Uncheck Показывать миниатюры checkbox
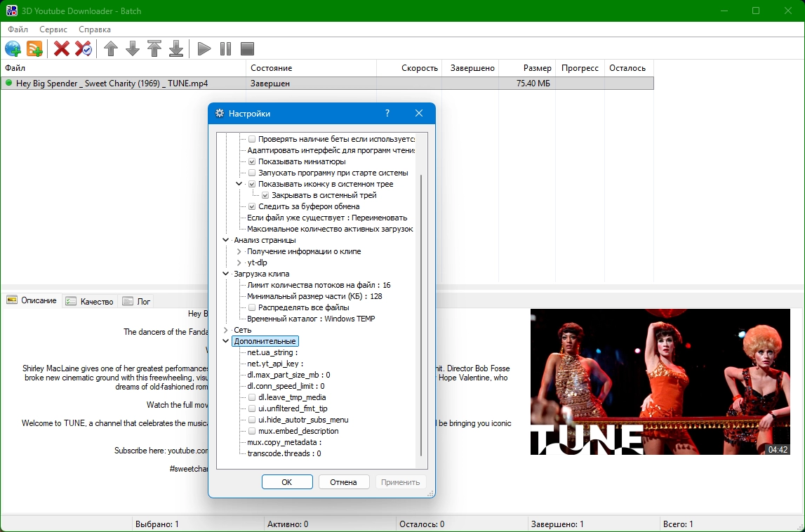This screenshot has height=532, width=805. point(253,161)
